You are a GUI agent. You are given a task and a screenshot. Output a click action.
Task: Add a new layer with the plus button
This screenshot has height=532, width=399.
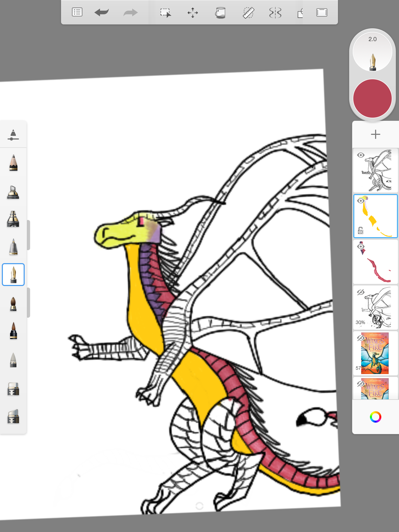(375, 134)
